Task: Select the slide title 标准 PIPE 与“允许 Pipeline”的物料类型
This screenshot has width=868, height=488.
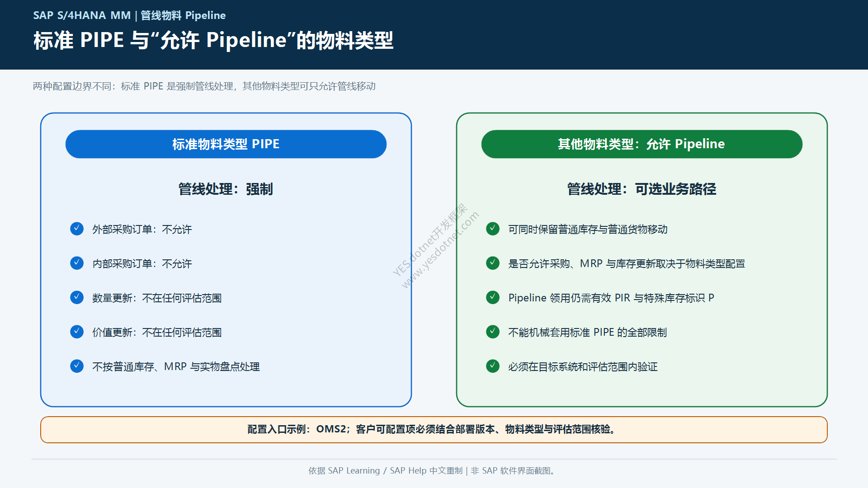Action: 213,40
